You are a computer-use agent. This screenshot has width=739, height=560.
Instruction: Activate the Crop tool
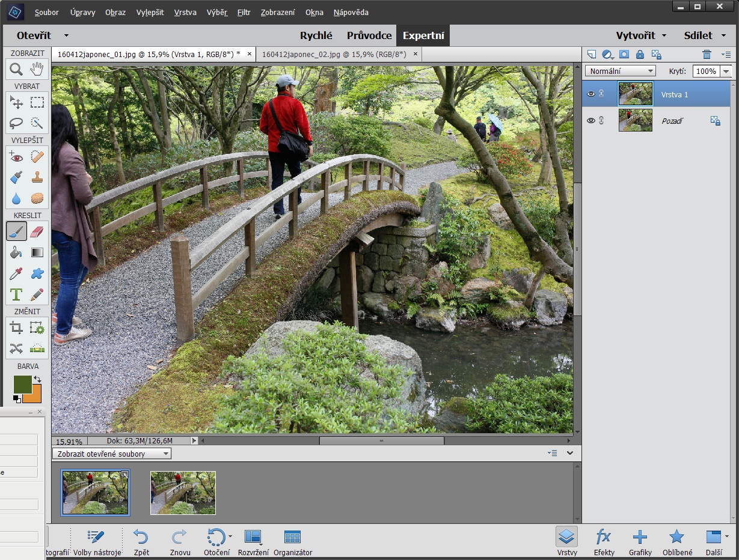16,328
